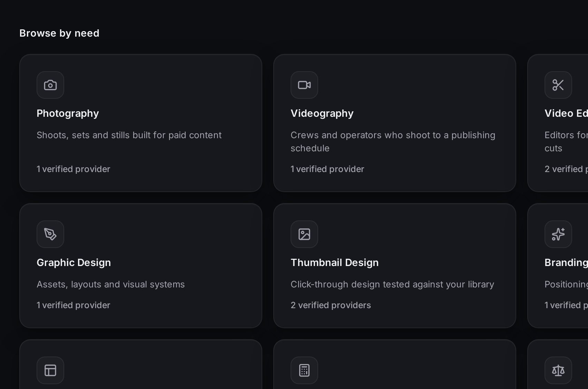Click the Branding card heading
Screen dimensions: 588x389
(566, 263)
